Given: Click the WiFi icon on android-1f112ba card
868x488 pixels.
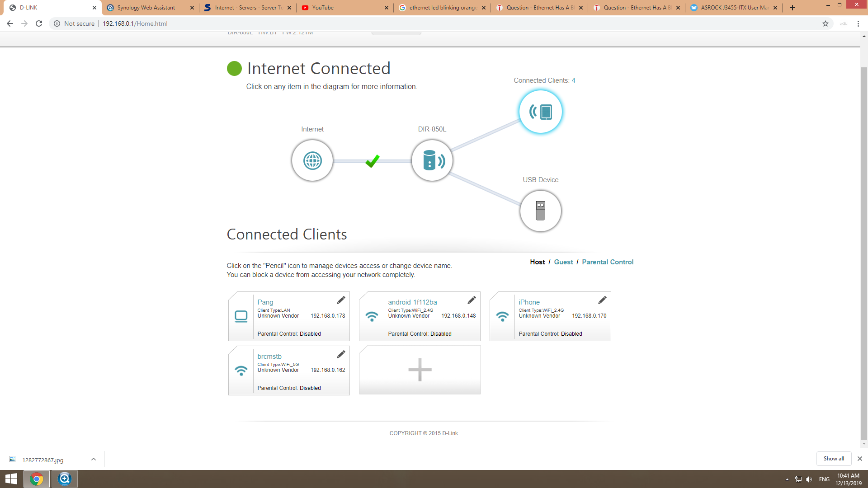Looking at the screenshot, I should coord(372,316).
